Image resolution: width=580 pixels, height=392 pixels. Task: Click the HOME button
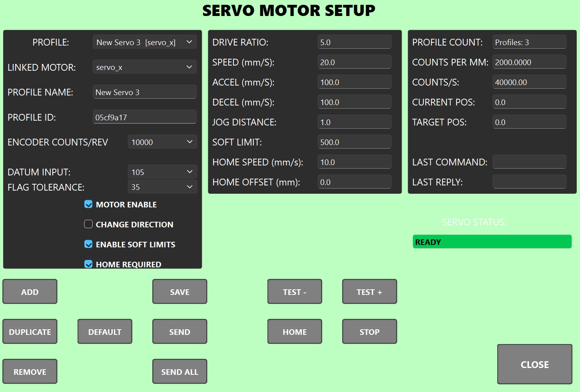point(295,332)
